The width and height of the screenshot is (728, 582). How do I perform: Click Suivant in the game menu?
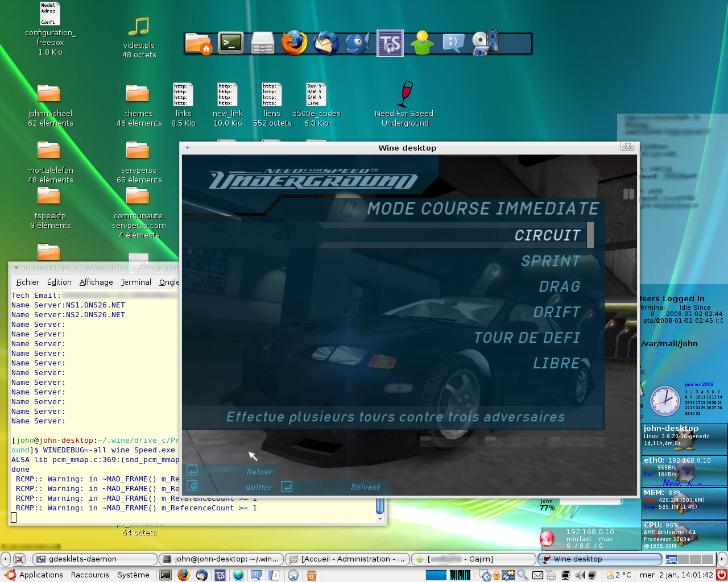pyautogui.click(x=365, y=487)
